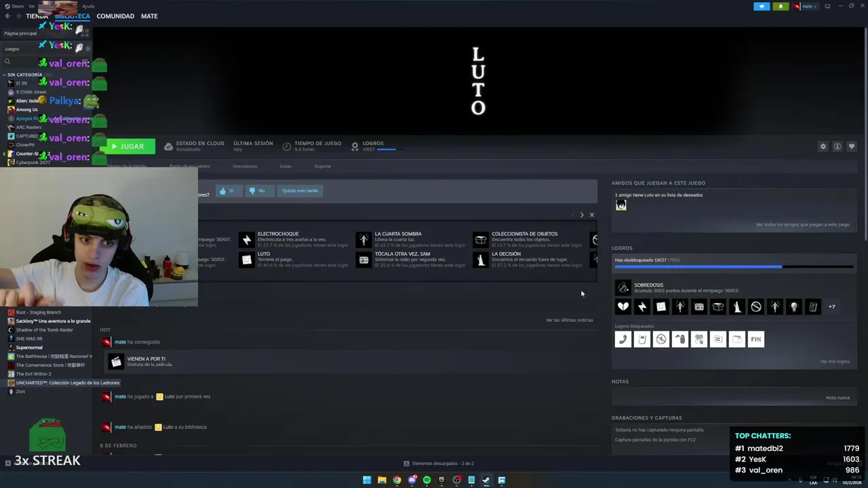This screenshot has width=868, height=488.
Task: Click the Sobredosis achievement icon
Action: click(623, 287)
